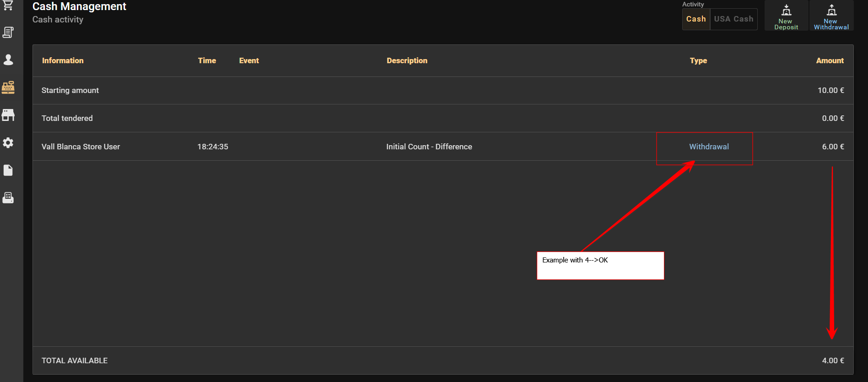Image resolution: width=868 pixels, height=382 pixels.
Task: Select the cash register sidebar icon
Action: [x=8, y=87]
